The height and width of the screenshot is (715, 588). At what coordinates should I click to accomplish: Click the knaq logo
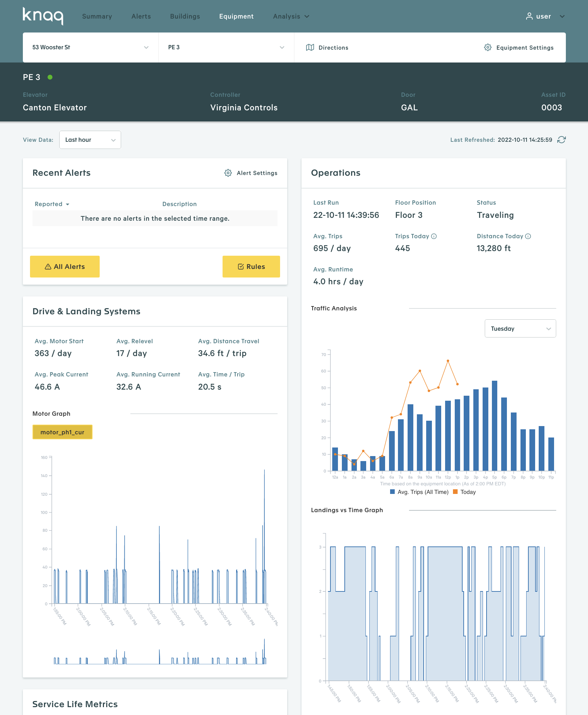pos(43,16)
